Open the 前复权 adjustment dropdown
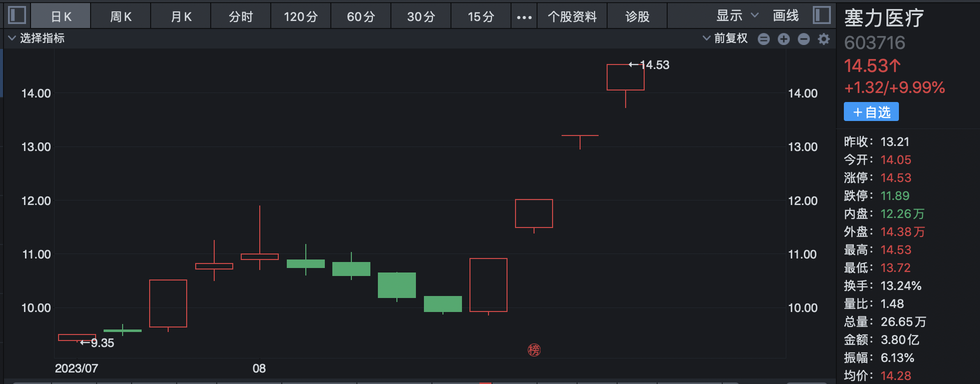The height and width of the screenshot is (384, 980). coord(725,38)
